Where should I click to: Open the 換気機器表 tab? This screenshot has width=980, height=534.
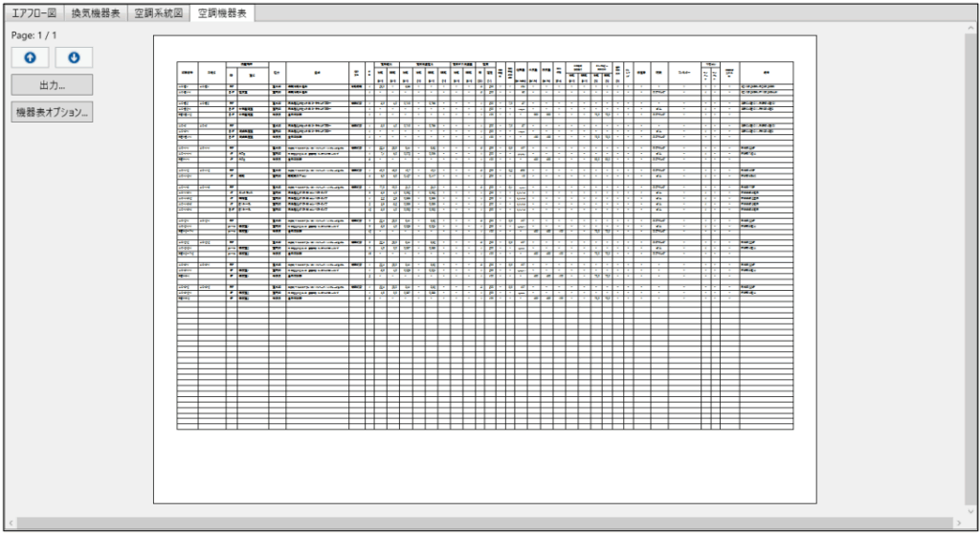tap(96, 13)
